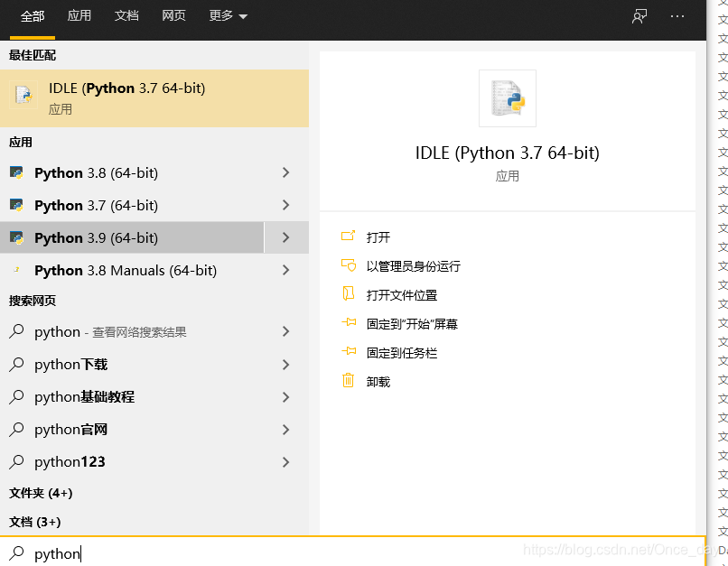Click 打开 to launch IDLE

(x=378, y=237)
